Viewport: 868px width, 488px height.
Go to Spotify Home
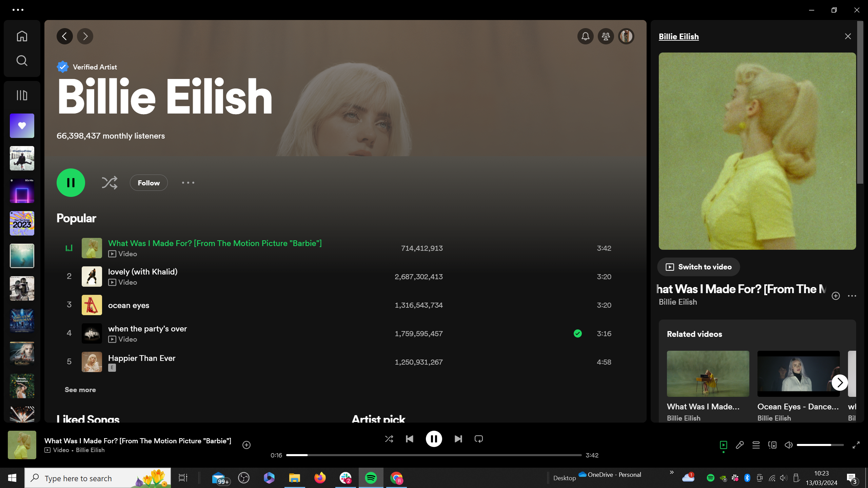click(22, 36)
